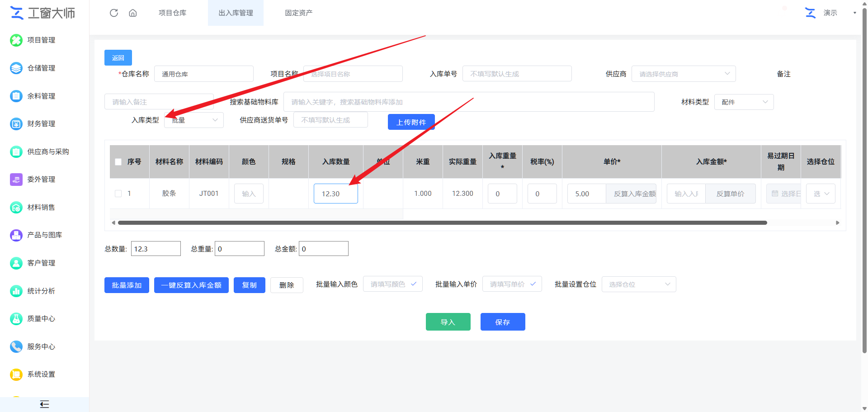Click the 返回 button
The width and height of the screenshot is (868, 412).
point(118,58)
